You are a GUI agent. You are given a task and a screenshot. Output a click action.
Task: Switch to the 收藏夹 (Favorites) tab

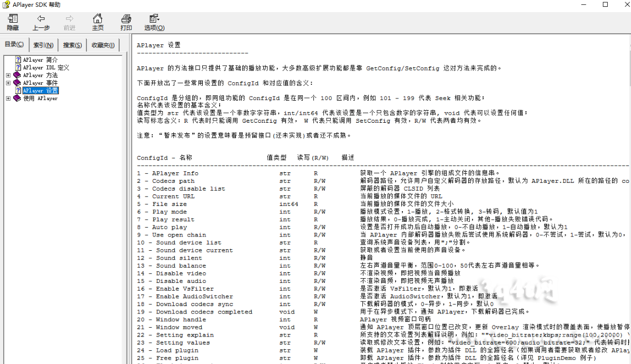pyautogui.click(x=103, y=45)
